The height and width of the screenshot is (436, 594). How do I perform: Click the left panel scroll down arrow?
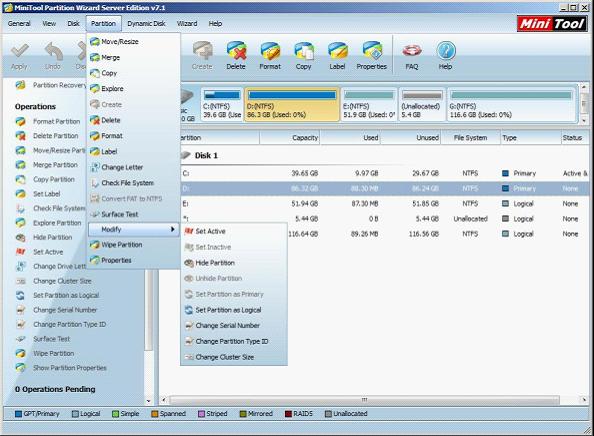pos(148,401)
